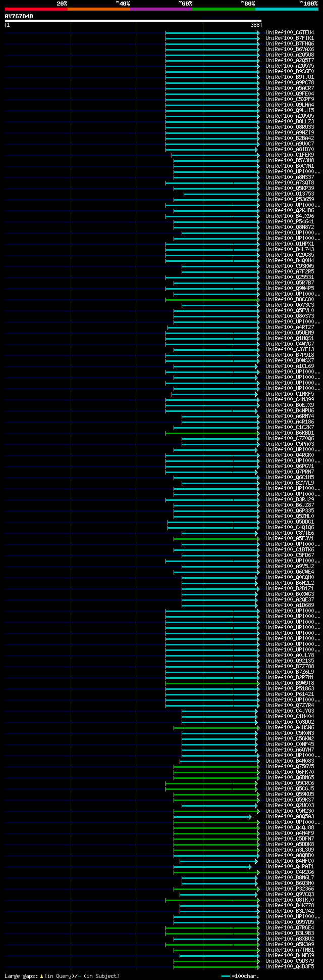323x980 pixels.
Task: Click UniRef100_A8Q5A3 entry
Action: pyautogui.click(x=290, y=817)
